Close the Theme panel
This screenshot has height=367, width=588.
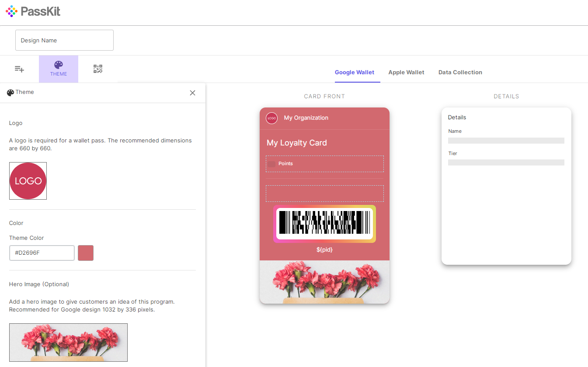pyautogui.click(x=192, y=93)
